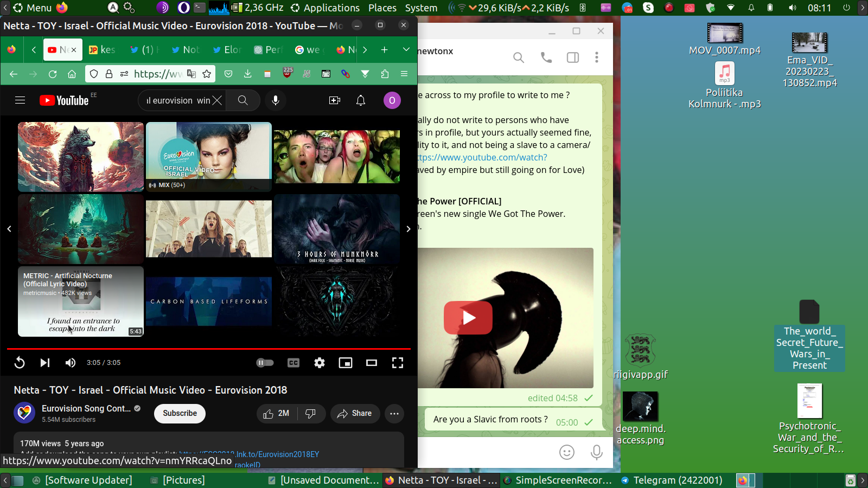Viewport: 868px width, 488px height.
Task: Subscribe to Eurovision Song Contest channel
Action: (180, 413)
